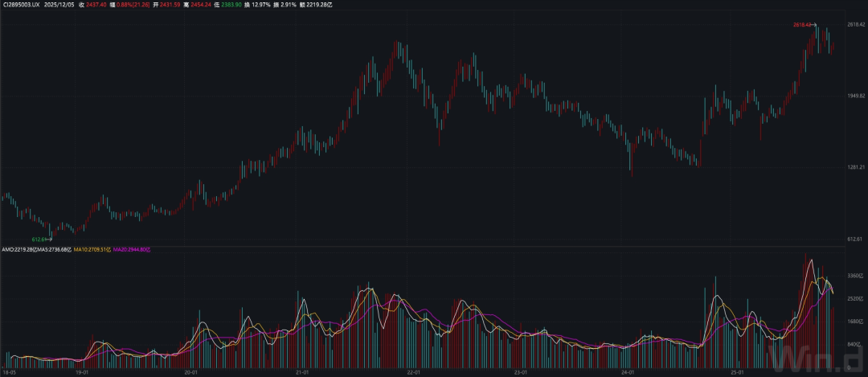Click the turnover rate 12.97%

click(x=261, y=4)
